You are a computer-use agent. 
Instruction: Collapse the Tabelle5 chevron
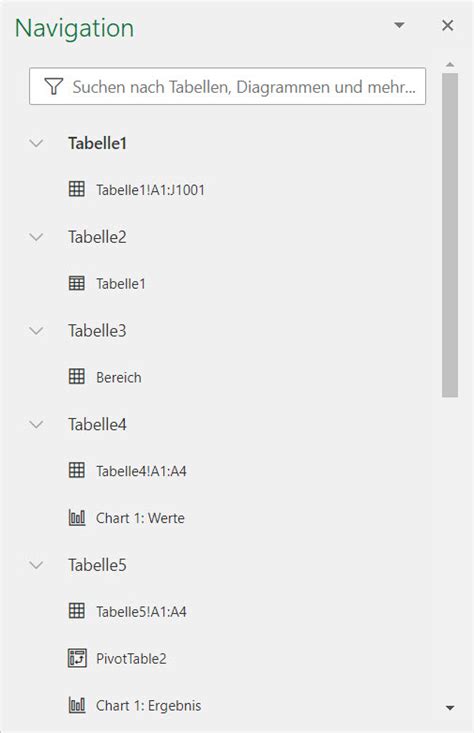(x=36, y=565)
